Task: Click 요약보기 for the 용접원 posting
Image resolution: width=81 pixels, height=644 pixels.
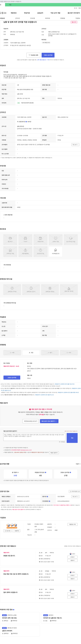Action: (72, 557)
